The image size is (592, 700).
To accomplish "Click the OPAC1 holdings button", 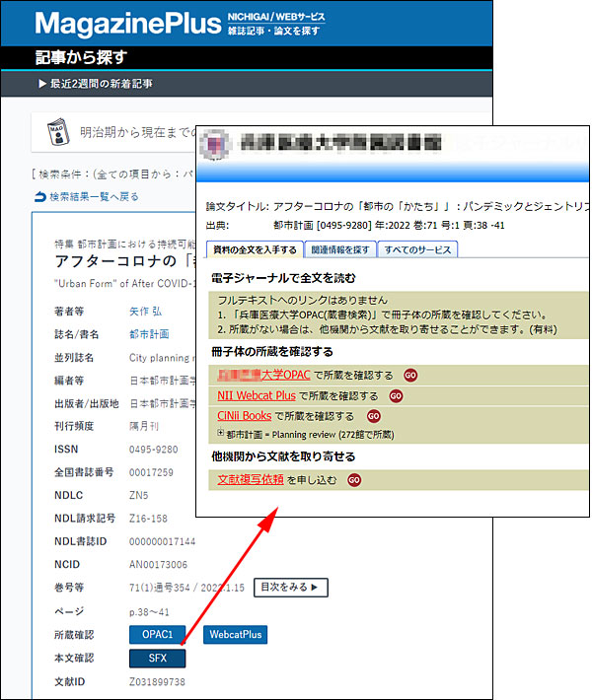I will tap(157, 635).
